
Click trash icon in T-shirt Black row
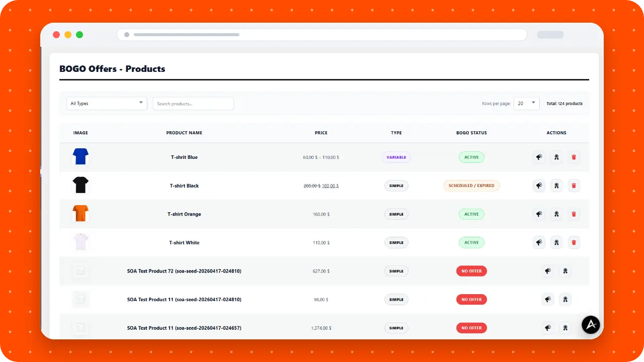tap(574, 186)
